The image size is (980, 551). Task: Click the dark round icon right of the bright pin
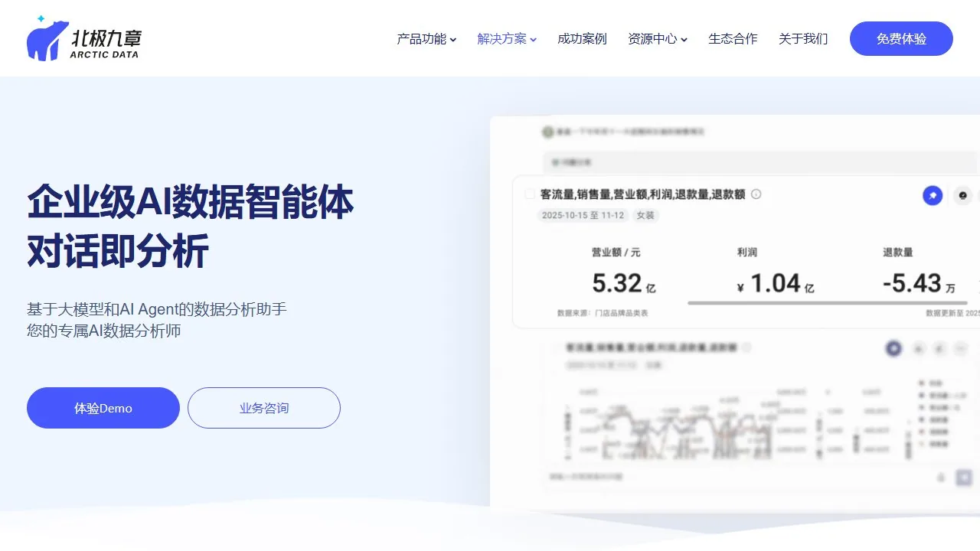coord(963,196)
